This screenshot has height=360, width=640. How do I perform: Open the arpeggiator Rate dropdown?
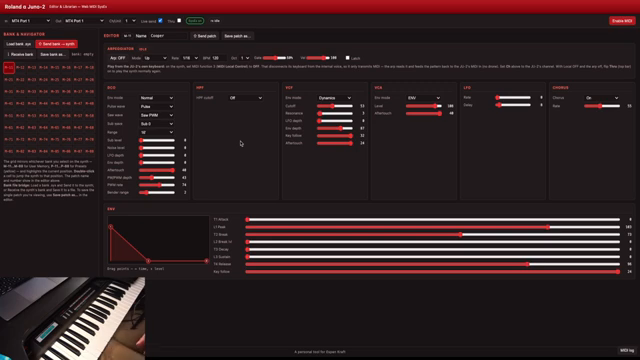190,58
